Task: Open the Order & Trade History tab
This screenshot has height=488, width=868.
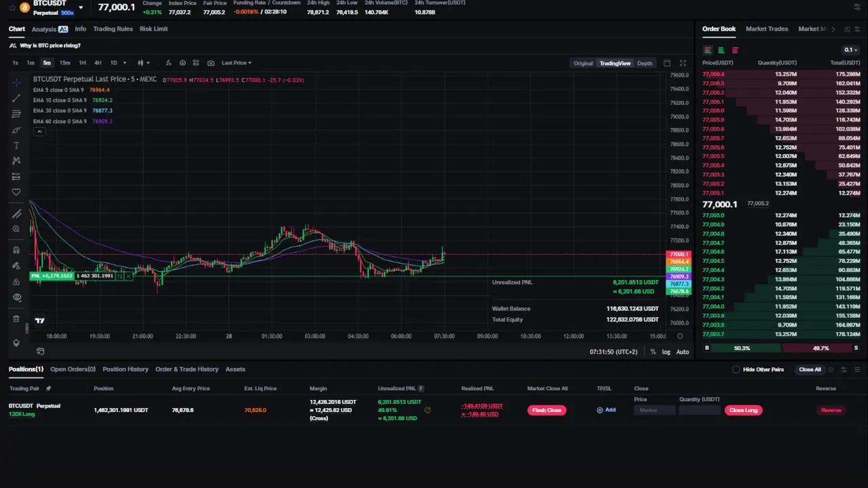Action: click(186, 369)
